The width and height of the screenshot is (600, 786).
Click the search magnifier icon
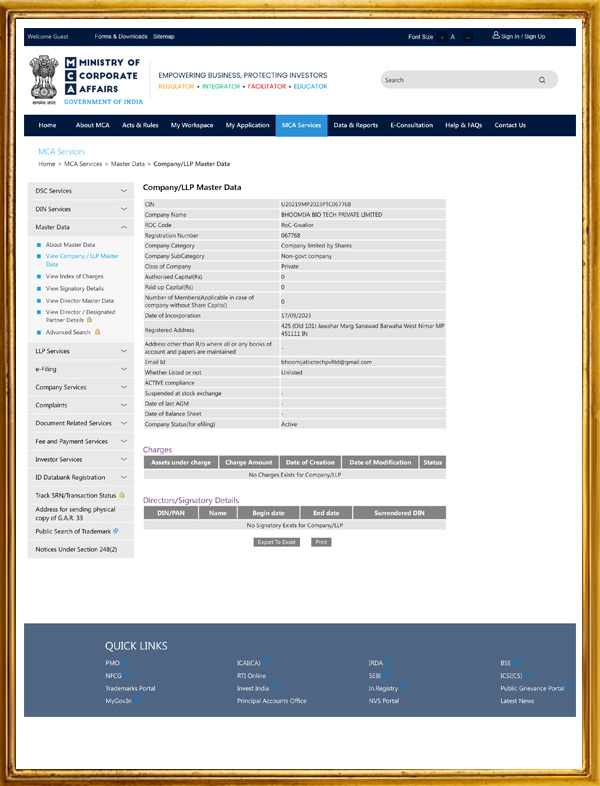point(542,80)
